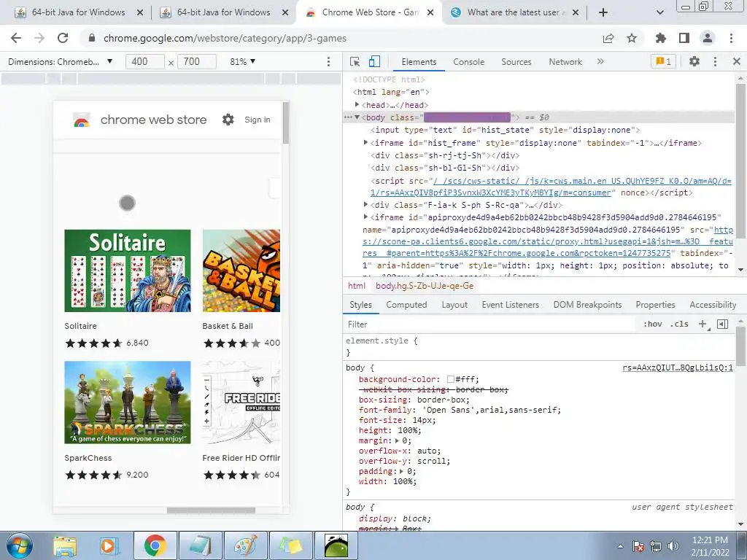Image resolution: width=747 pixels, height=560 pixels.
Task: Open DevTools customize three-dot menu
Action: [x=715, y=61]
